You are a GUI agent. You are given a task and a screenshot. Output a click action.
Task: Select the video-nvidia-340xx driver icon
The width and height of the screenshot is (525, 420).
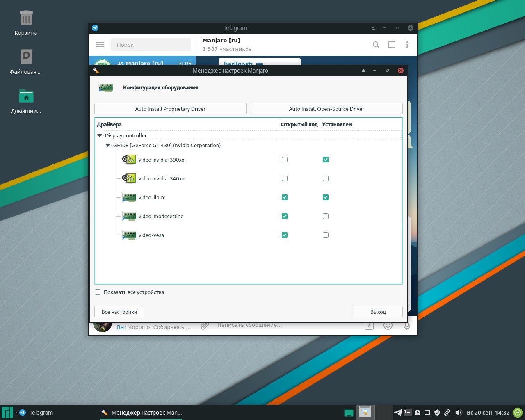coord(129,178)
